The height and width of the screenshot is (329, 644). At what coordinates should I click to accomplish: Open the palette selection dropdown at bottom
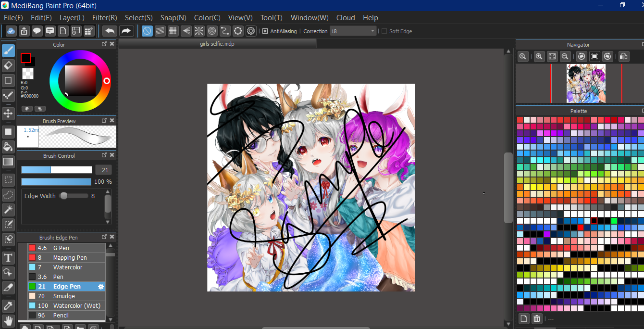(x=551, y=318)
